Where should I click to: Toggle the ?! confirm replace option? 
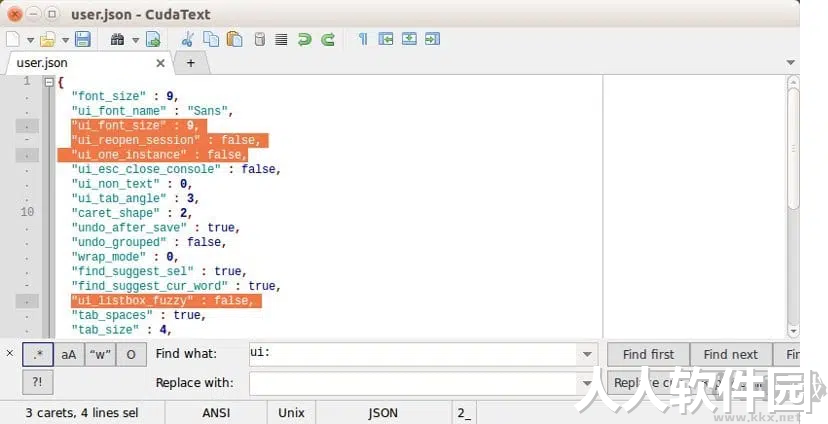pos(37,382)
